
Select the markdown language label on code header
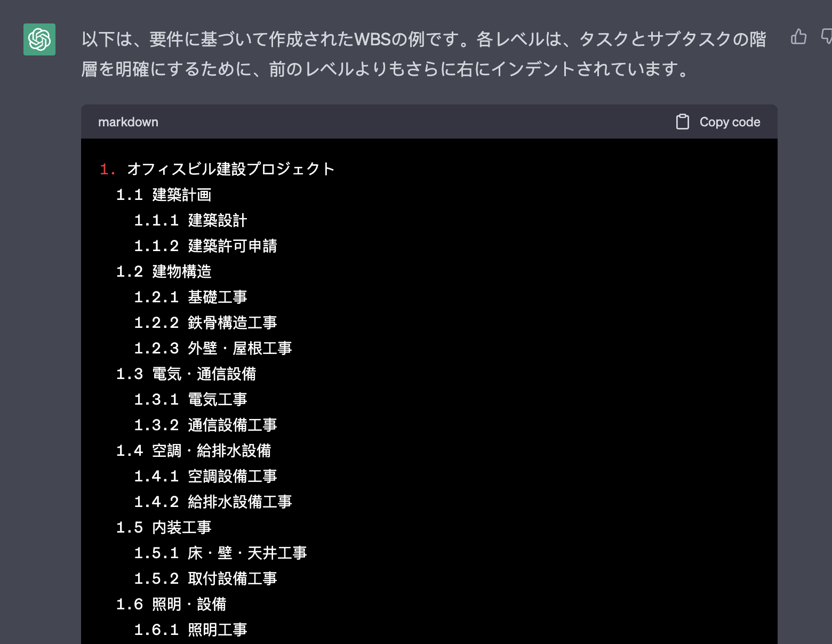pyautogui.click(x=128, y=122)
